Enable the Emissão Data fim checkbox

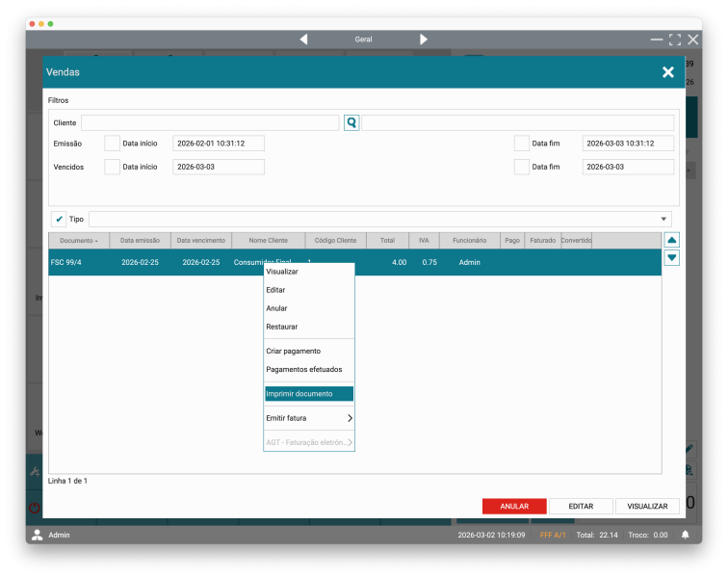click(522, 144)
